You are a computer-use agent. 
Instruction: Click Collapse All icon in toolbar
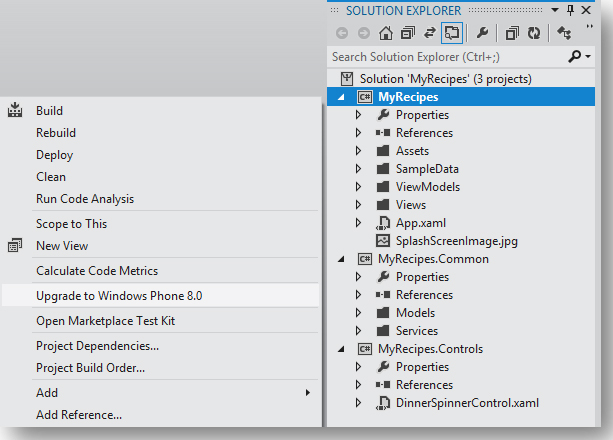(x=408, y=33)
